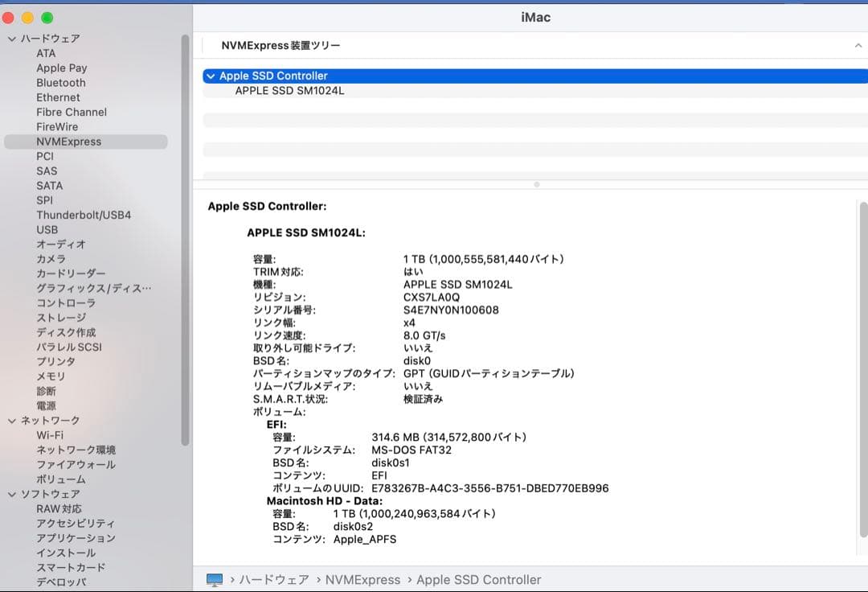Click the computer icon in the path bar
868x592 pixels.
coord(215,580)
